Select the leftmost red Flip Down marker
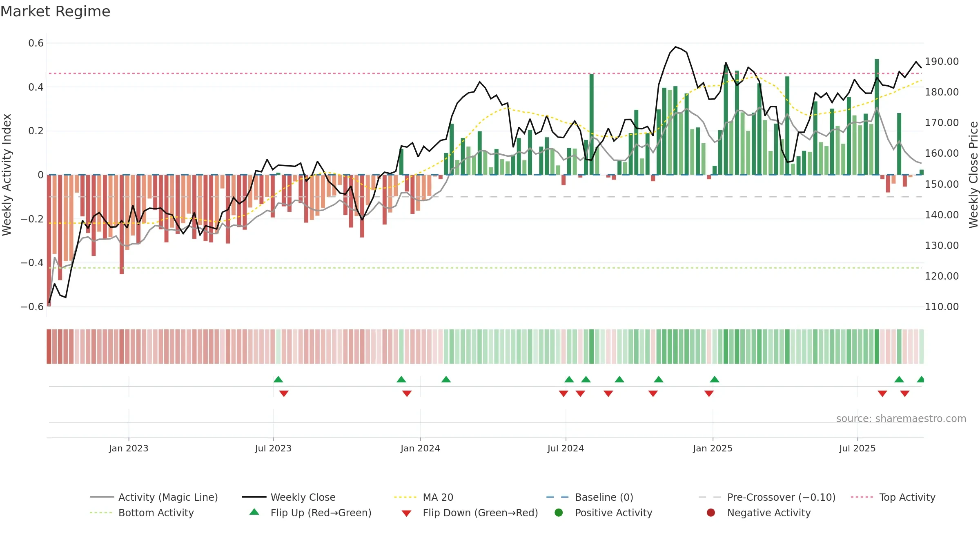The image size is (980, 551). tap(284, 393)
